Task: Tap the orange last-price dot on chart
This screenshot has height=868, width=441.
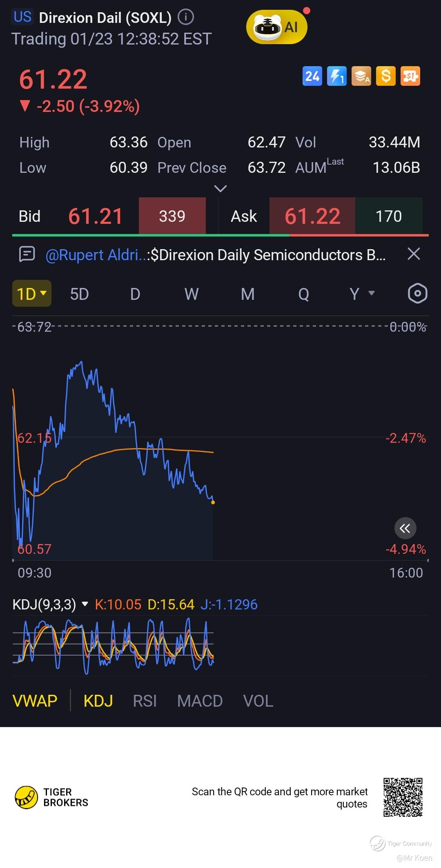Action: click(x=213, y=502)
